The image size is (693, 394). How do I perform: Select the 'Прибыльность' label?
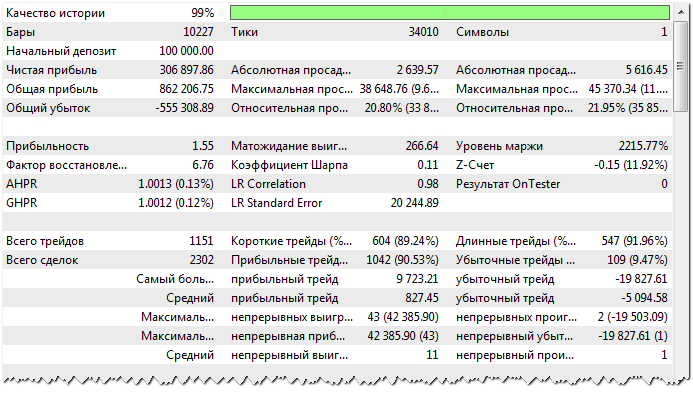point(47,146)
